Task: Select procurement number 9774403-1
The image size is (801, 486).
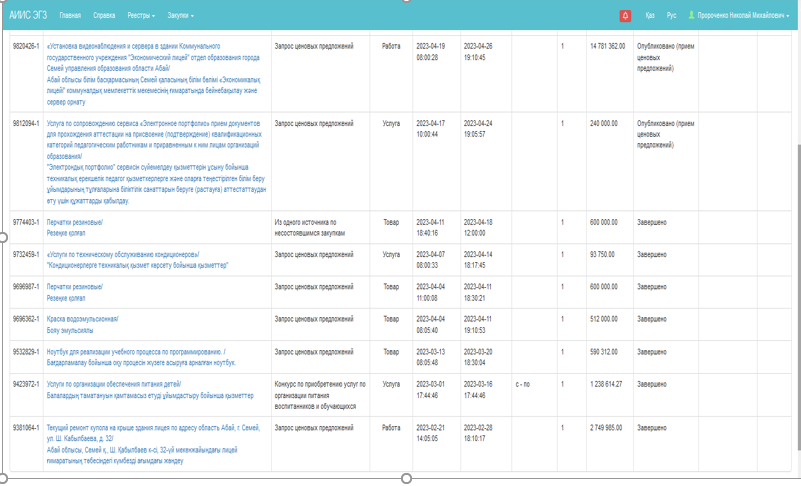Action: point(26,222)
